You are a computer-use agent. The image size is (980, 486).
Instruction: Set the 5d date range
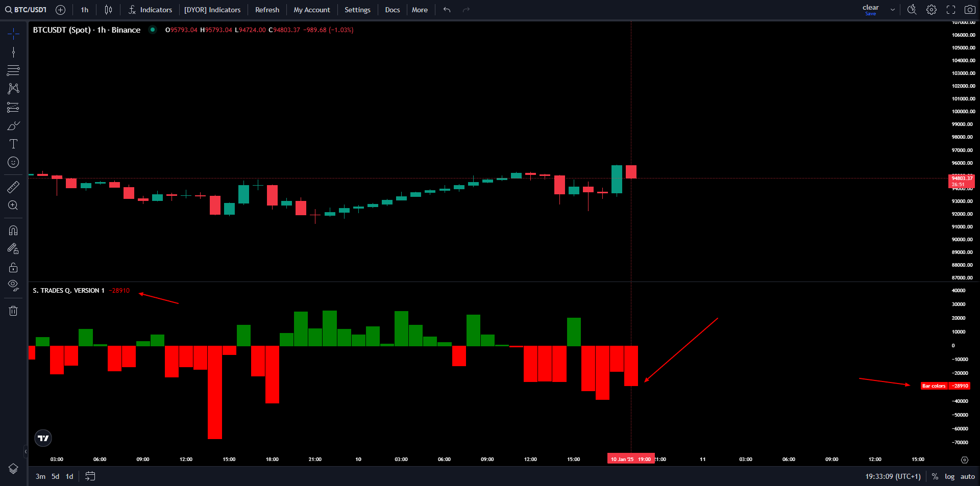pos(55,476)
